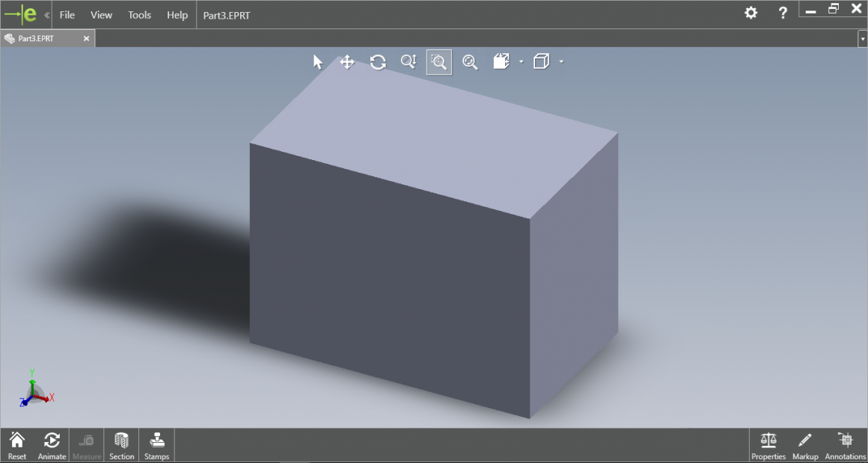Click the Stamps icon
Viewport: 868px width, 463px height.
[x=156, y=444]
